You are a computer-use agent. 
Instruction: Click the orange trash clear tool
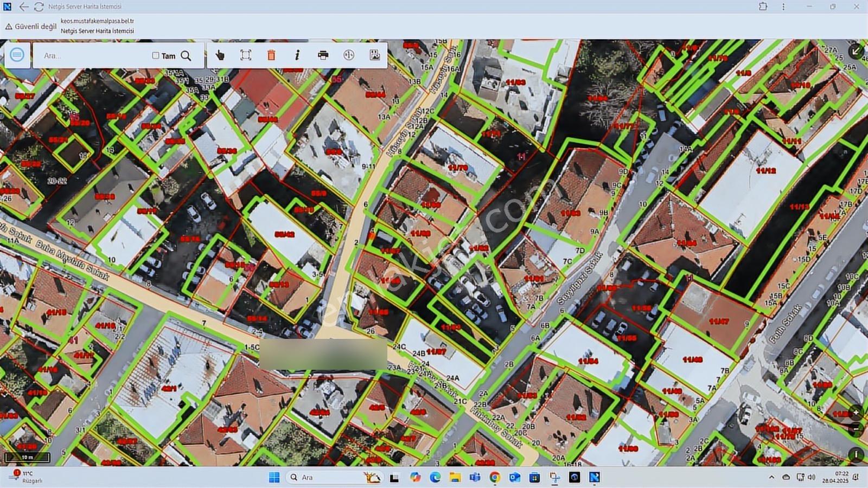point(271,55)
